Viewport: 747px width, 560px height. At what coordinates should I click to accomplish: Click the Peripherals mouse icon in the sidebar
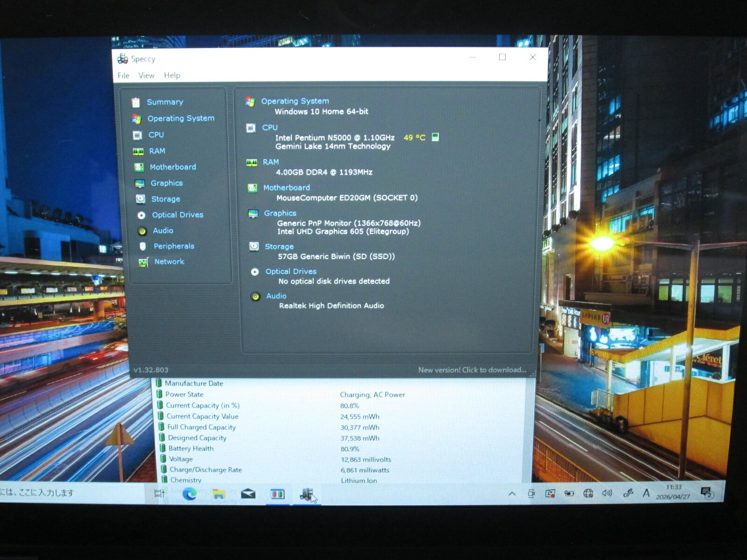(143, 246)
